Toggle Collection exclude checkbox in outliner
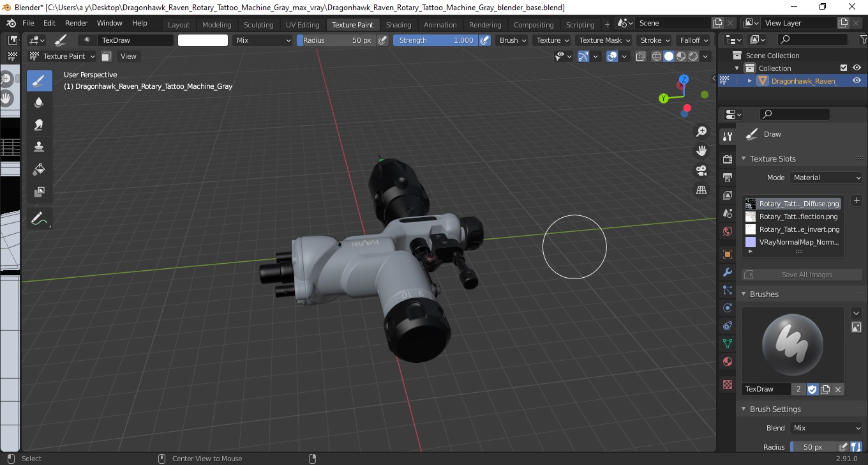The image size is (868, 465). (x=844, y=68)
